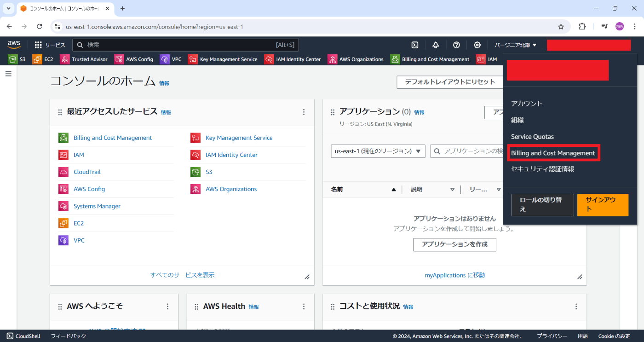
Task: Select Service Quotas in account menu
Action: pyautogui.click(x=532, y=137)
